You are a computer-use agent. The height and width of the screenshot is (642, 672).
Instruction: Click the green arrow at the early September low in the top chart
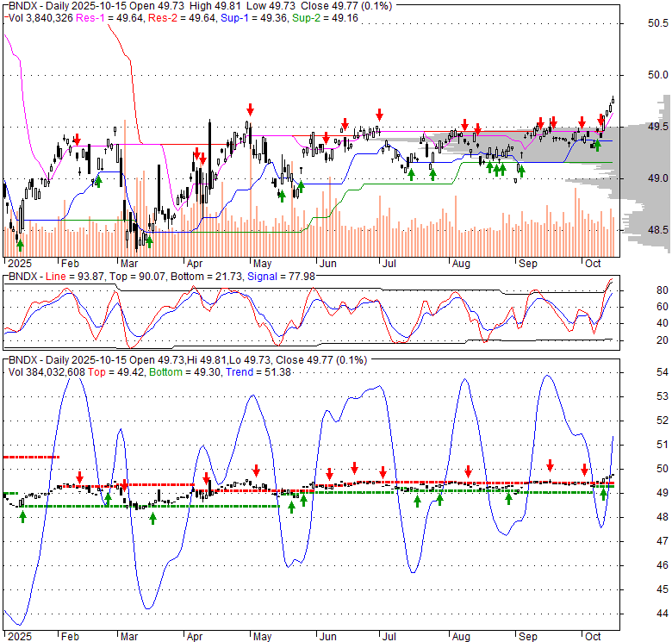(521, 171)
